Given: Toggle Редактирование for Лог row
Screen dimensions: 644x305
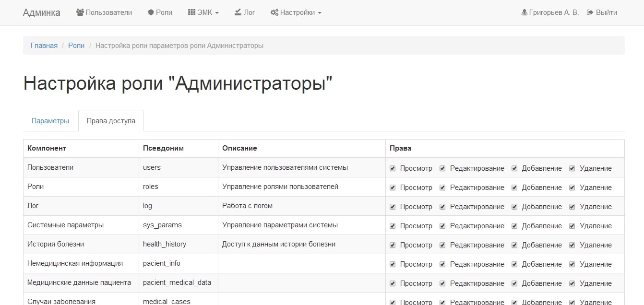Looking at the screenshot, I should click(442, 207).
